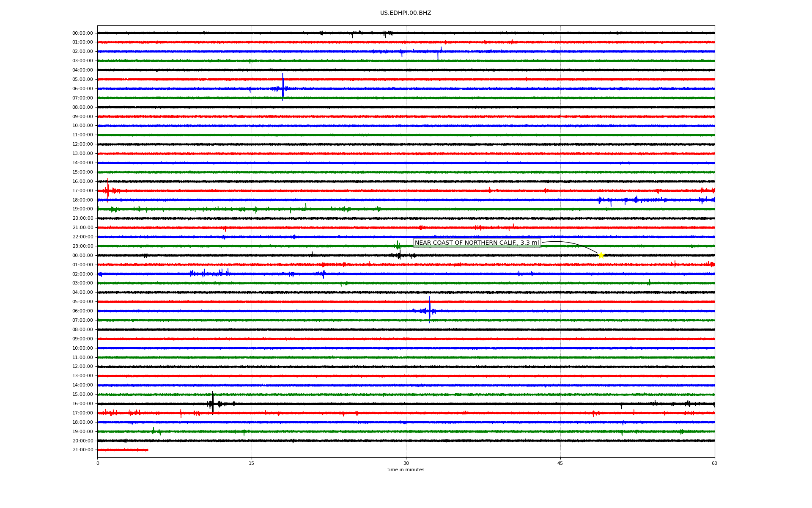Click the 60 tick on the x-axis

[714, 463]
